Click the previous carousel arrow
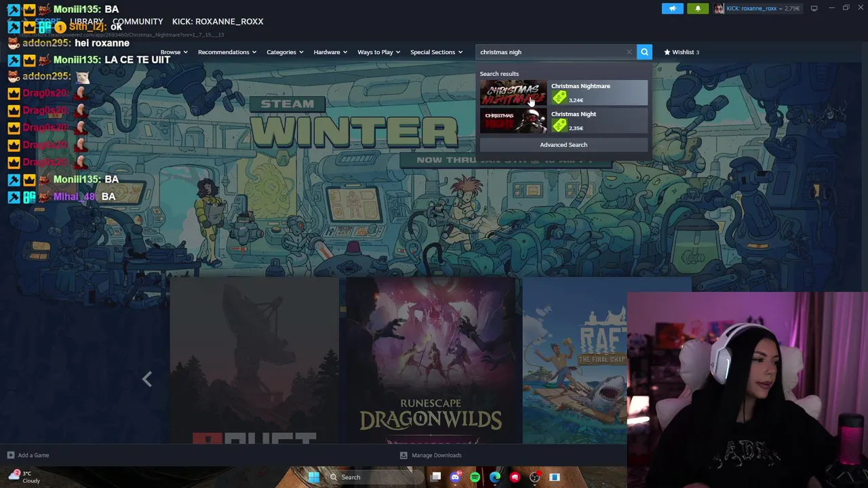Viewport: 868px width, 488px height. [x=147, y=379]
